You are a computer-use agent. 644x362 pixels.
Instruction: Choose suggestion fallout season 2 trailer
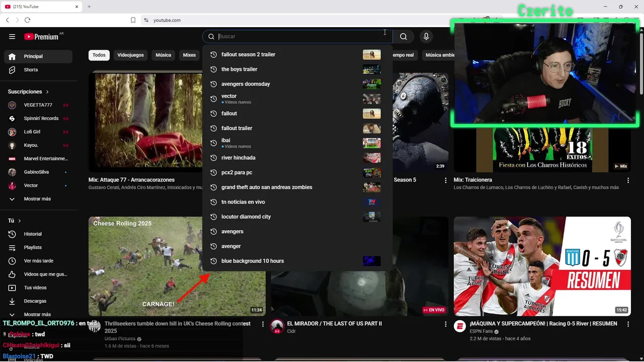coord(297,54)
